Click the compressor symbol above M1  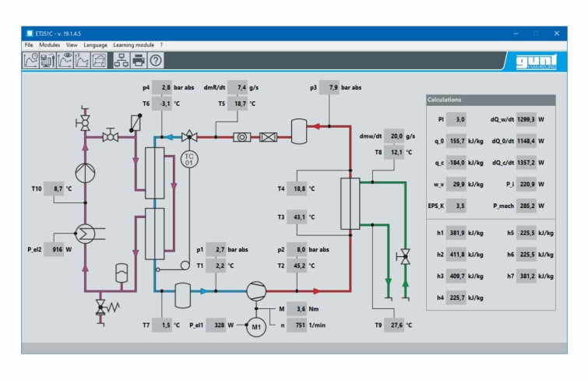[x=256, y=291]
